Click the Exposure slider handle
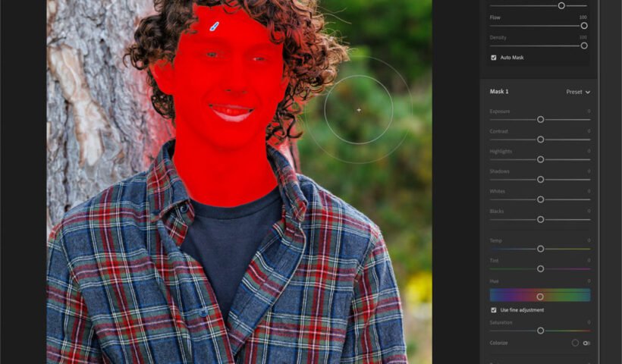 [x=541, y=119]
